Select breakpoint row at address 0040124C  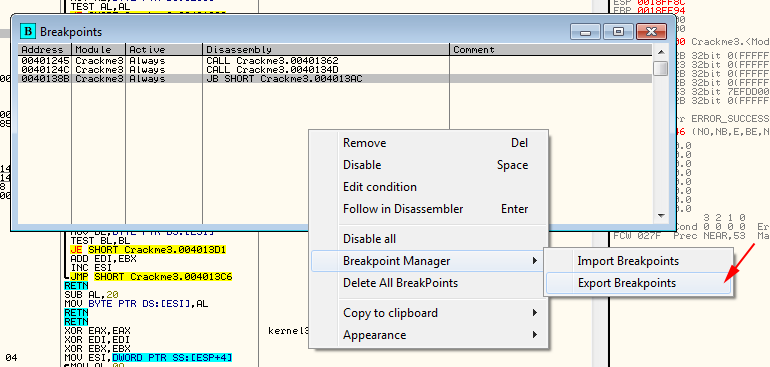coord(335,70)
